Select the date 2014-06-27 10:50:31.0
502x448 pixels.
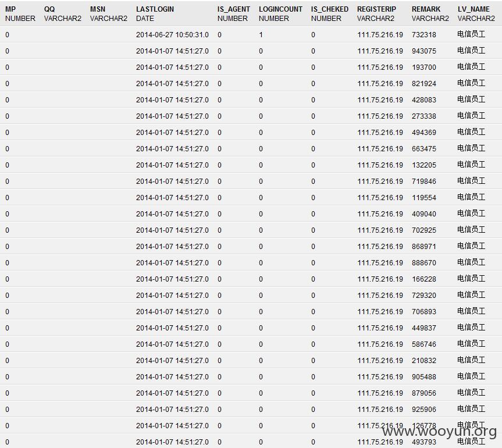click(x=172, y=34)
